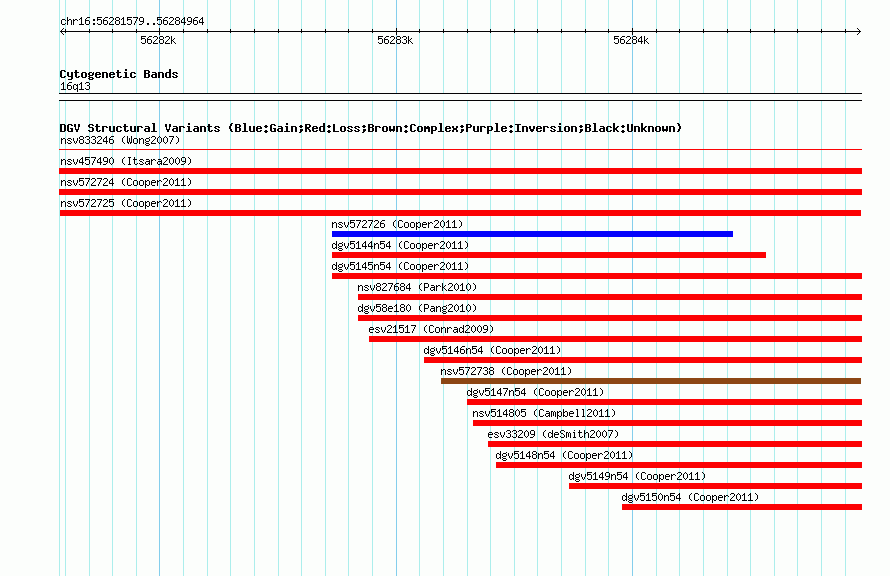Click the red bar under esv33209
The image size is (890, 576).
click(675, 444)
